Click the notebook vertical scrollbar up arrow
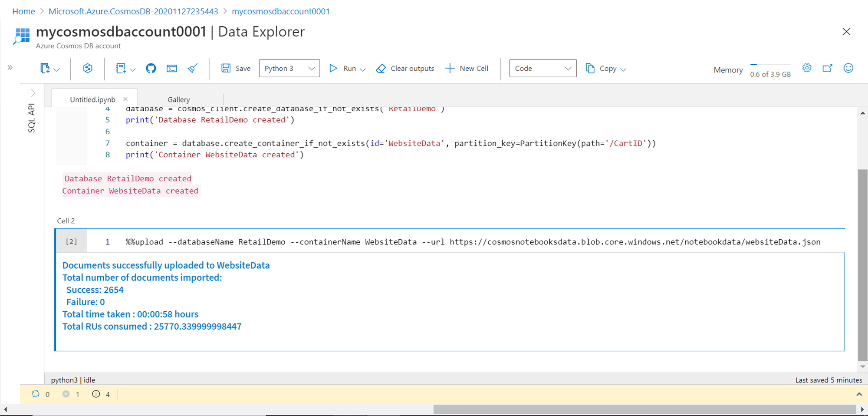 862,113
